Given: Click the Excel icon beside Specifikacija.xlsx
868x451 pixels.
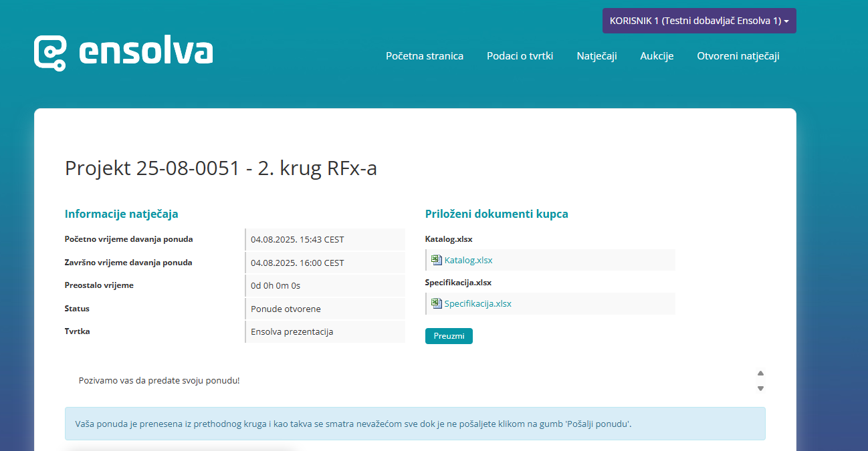Looking at the screenshot, I should pyautogui.click(x=437, y=303).
